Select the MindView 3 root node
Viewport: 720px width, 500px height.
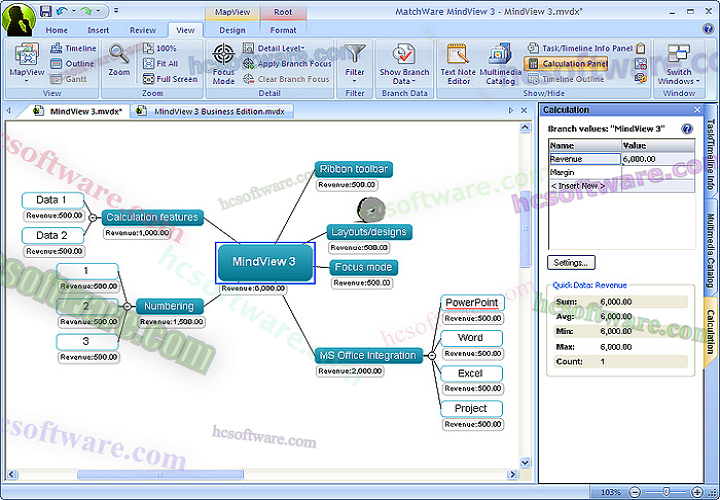coord(265,262)
